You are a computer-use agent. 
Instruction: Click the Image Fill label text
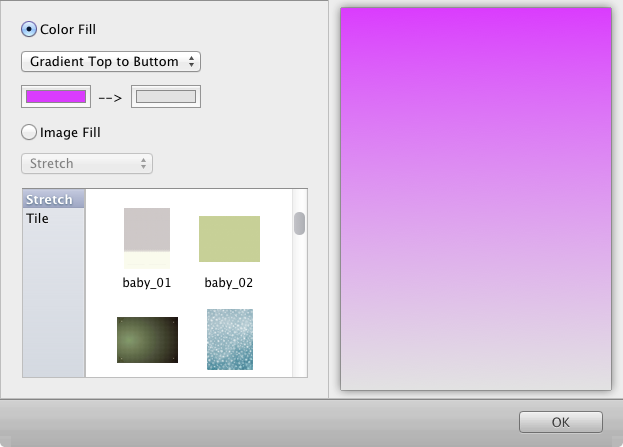70,132
